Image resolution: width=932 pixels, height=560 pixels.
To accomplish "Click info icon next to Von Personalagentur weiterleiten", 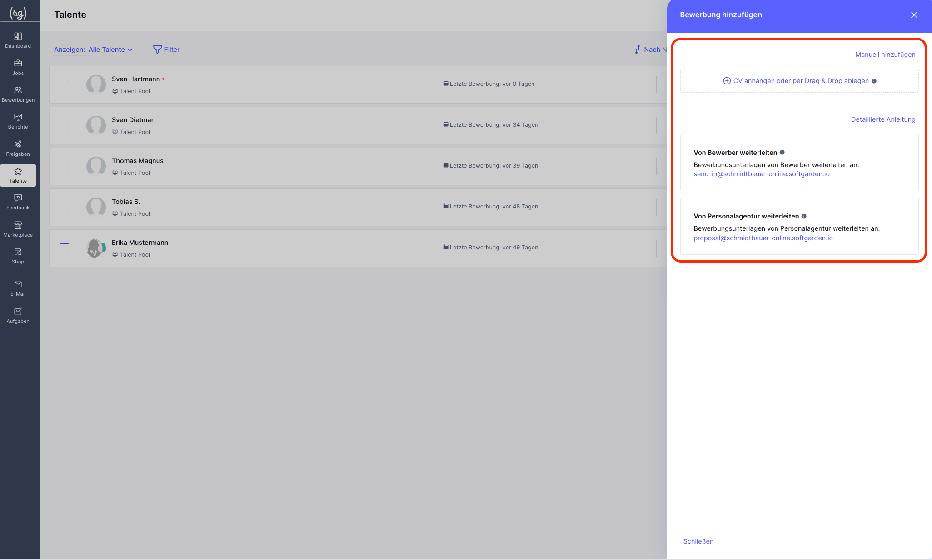I will [x=804, y=216].
